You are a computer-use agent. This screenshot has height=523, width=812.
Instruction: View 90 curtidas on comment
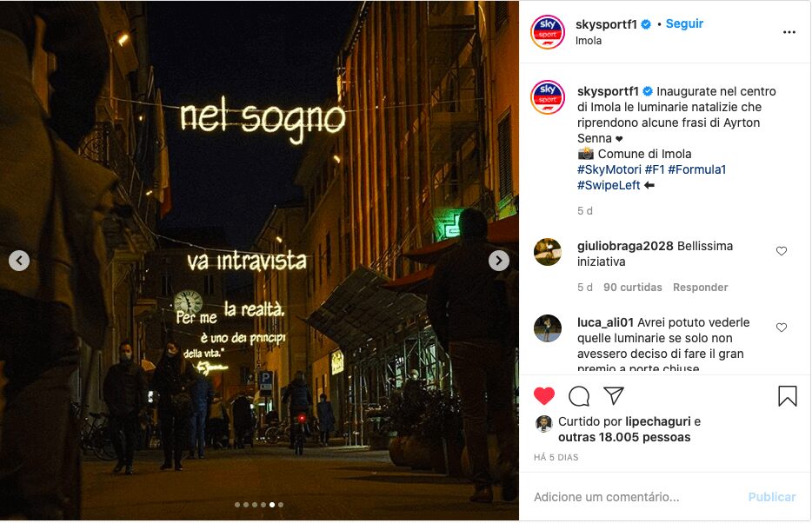[x=632, y=288]
